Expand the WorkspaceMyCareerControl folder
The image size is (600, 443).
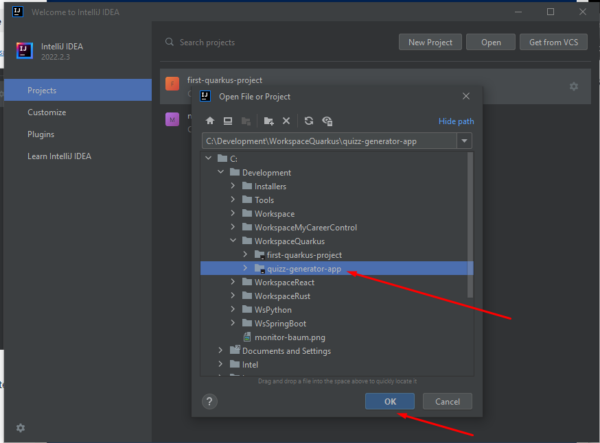pyautogui.click(x=233, y=227)
